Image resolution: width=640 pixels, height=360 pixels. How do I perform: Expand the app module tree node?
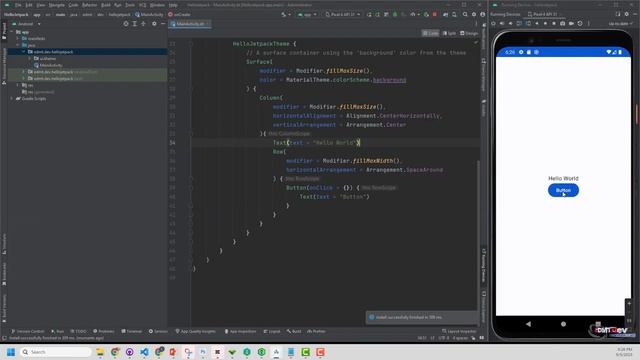pyautogui.click(x=12, y=32)
